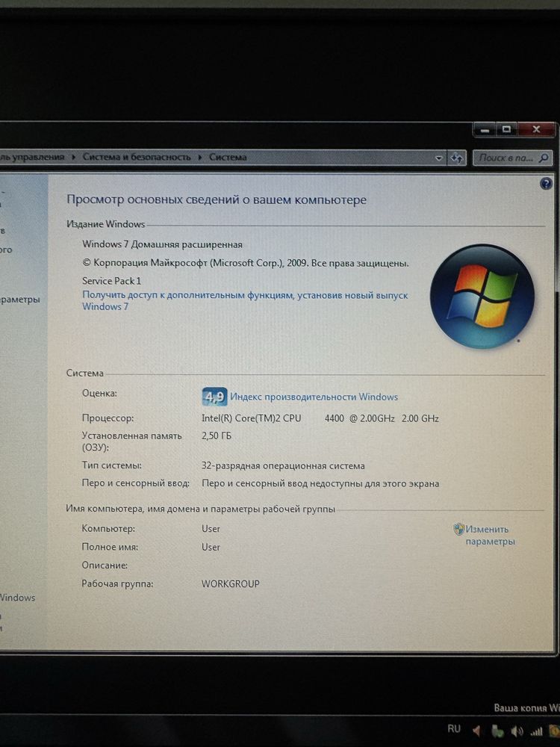
Task: Click the shield icon beside Изменить параметры
Action: 458,529
